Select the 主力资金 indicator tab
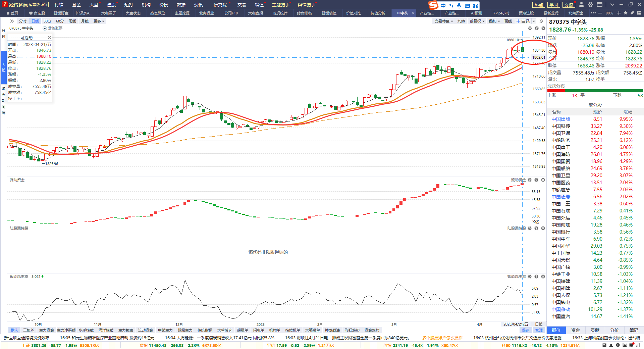The width and height of the screenshot is (644, 349). (x=46, y=330)
